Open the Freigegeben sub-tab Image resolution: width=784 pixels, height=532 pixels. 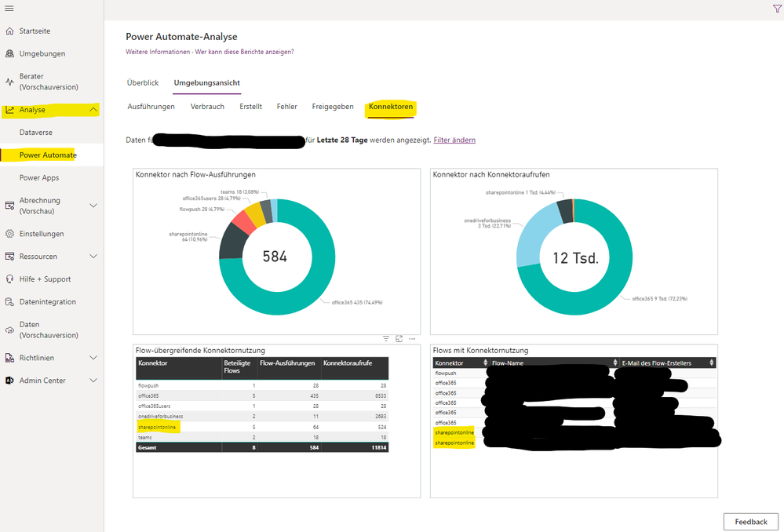[x=333, y=107]
